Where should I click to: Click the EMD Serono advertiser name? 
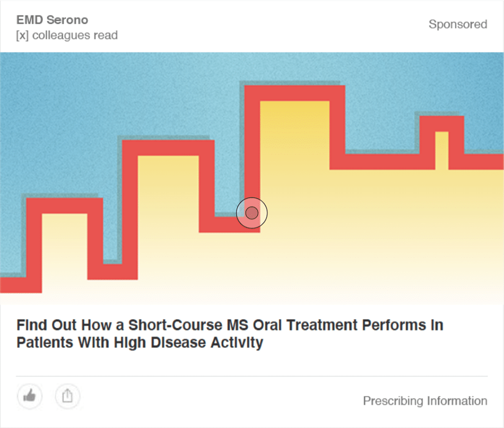(52, 20)
